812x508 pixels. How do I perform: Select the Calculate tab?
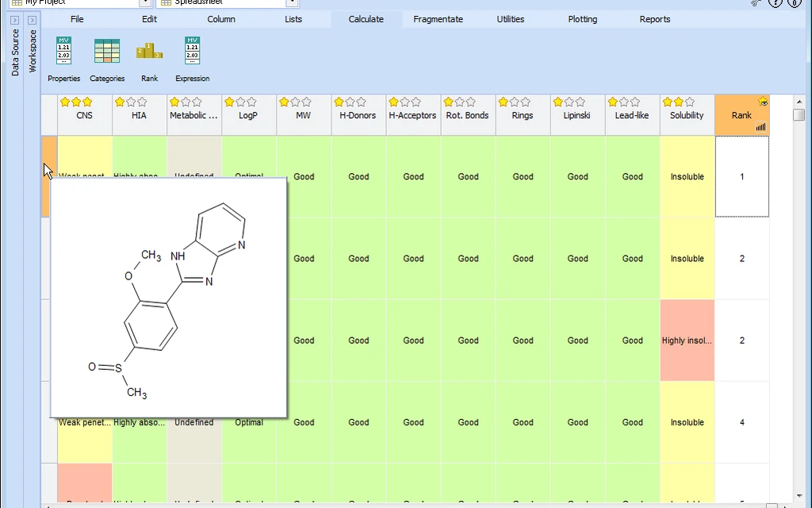click(x=366, y=19)
